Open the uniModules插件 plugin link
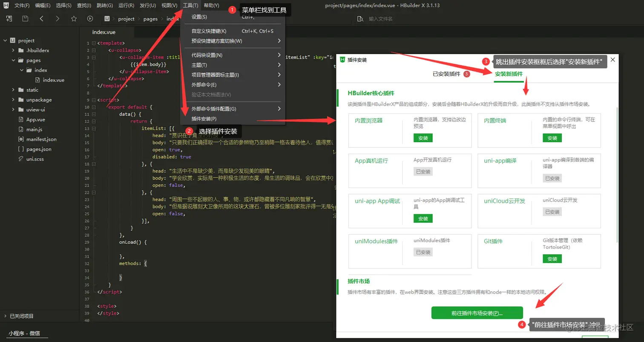The height and width of the screenshot is (342, 644). click(376, 241)
